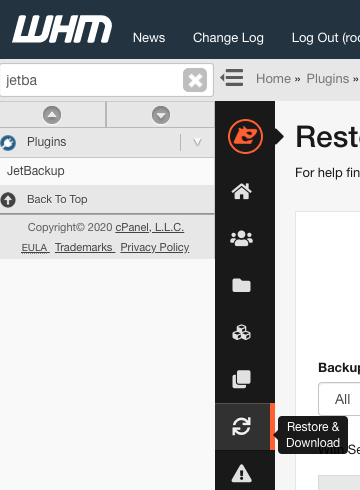Open the copy-pages icon in JetBackup sidebar
Image resolution: width=360 pixels, height=490 pixels.
[241, 379]
